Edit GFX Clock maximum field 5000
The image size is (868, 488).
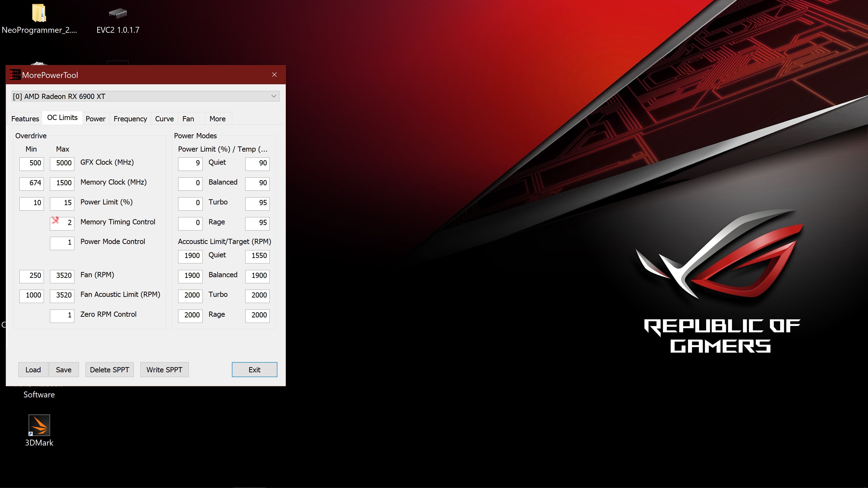coord(62,164)
